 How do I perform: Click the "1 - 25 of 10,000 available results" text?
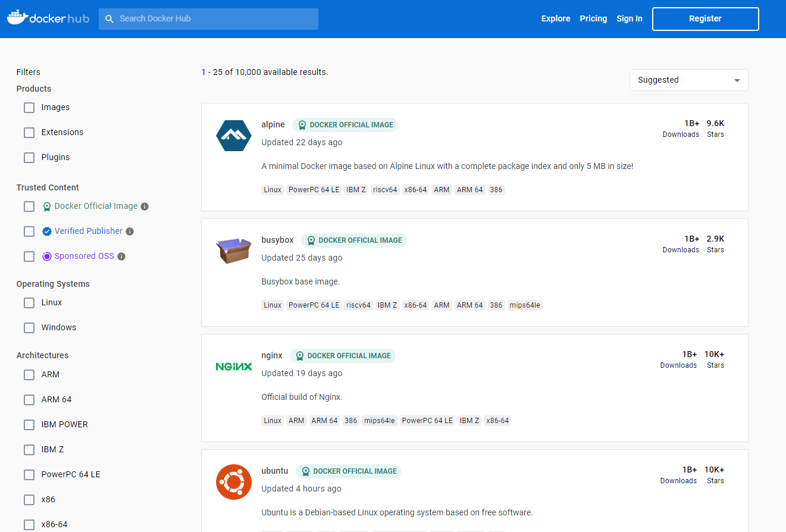point(265,72)
